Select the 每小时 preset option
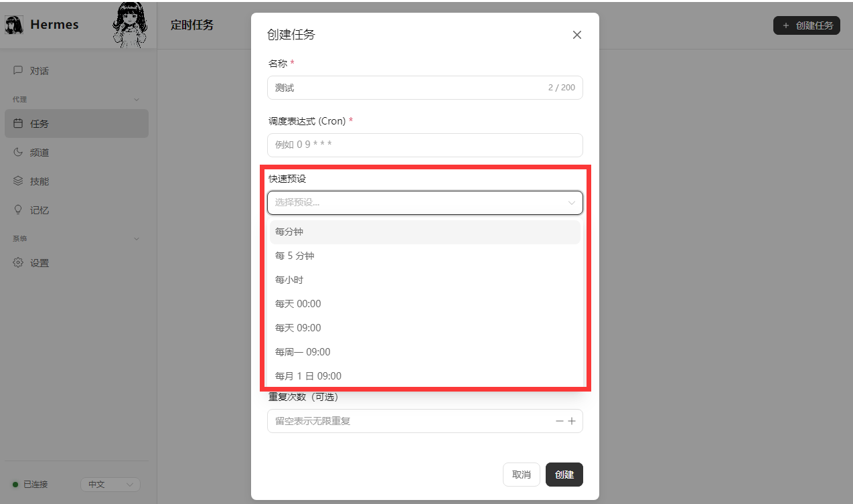This screenshot has height=504, width=853. [425, 280]
